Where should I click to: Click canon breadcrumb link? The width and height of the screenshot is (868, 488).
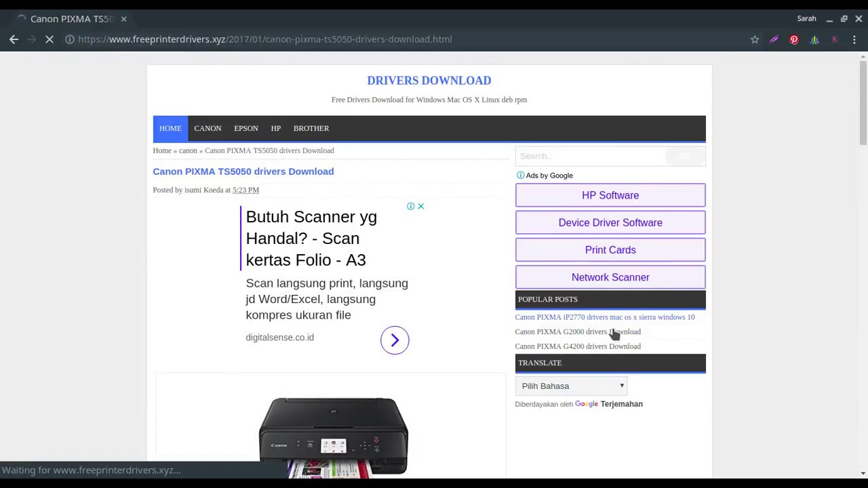(x=188, y=150)
